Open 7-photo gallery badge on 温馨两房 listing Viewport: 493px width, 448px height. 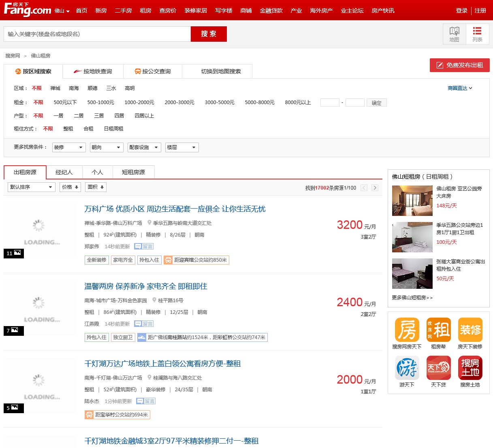14,331
